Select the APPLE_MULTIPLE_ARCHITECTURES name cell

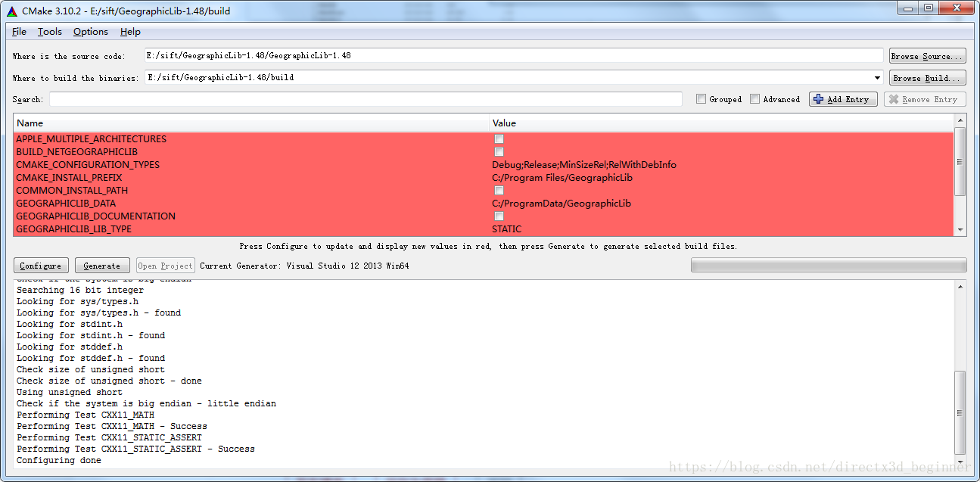pos(91,139)
